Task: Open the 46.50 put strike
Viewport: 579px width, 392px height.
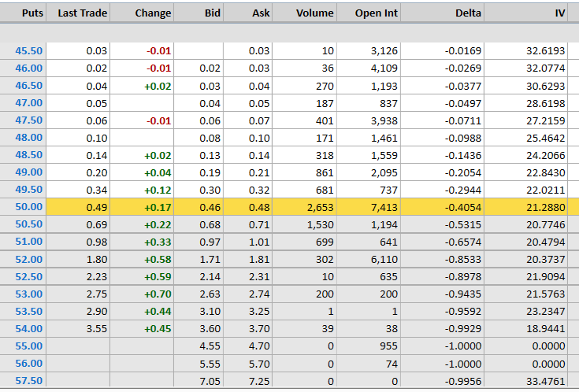Action: click(29, 85)
